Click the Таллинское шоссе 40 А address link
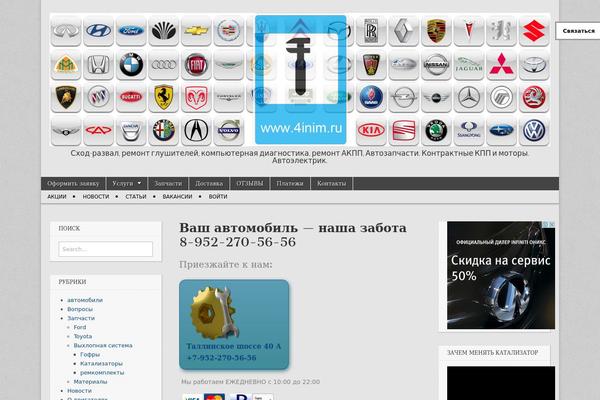 coord(233,346)
